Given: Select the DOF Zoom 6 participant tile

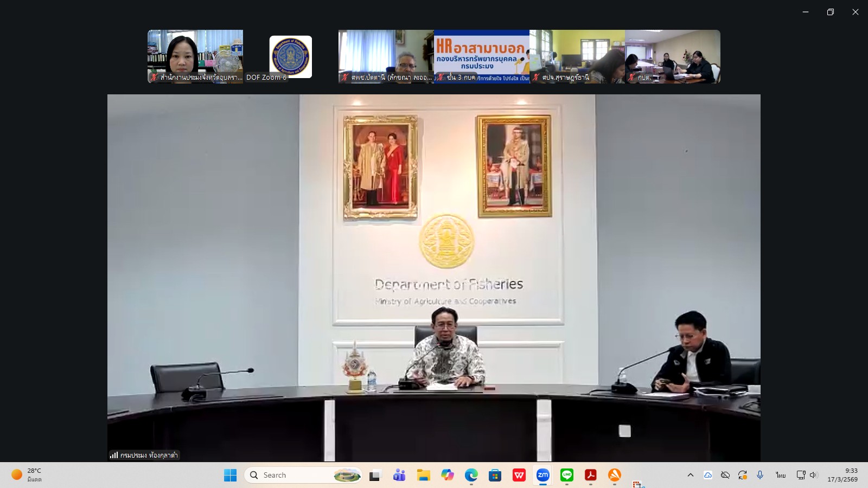Looking at the screenshot, I should point(291,56).
